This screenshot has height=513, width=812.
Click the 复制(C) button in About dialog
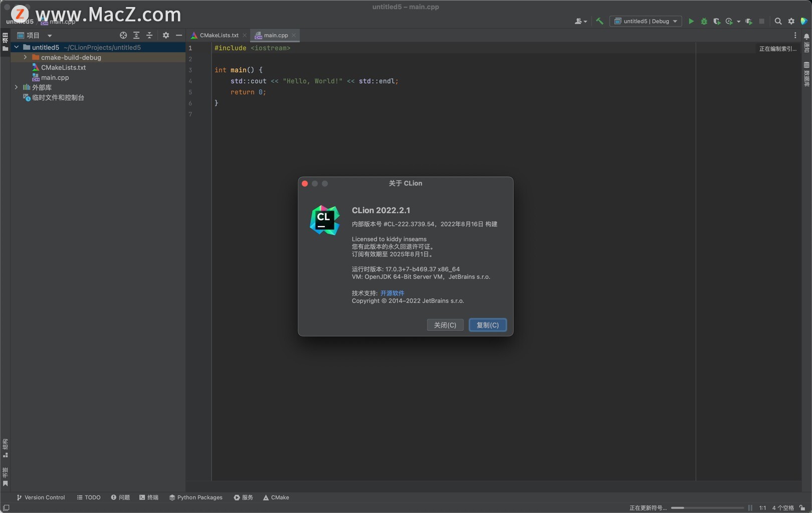pyautogui.click(x=488, y=325)
